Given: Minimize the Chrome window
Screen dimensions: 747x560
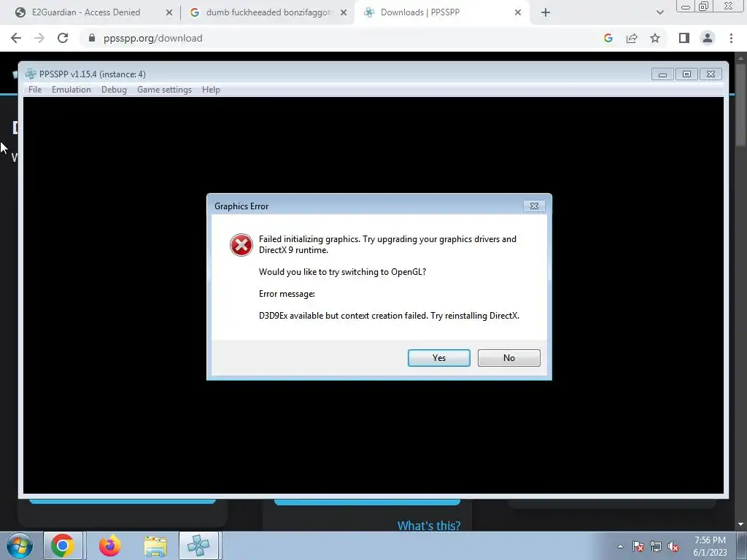Looking at the screenshot, I should point(686,6).
